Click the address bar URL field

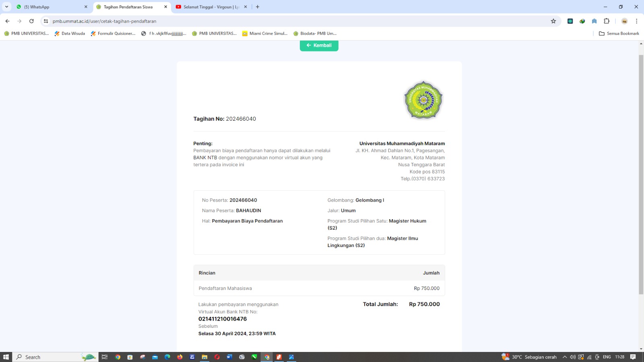282,21
